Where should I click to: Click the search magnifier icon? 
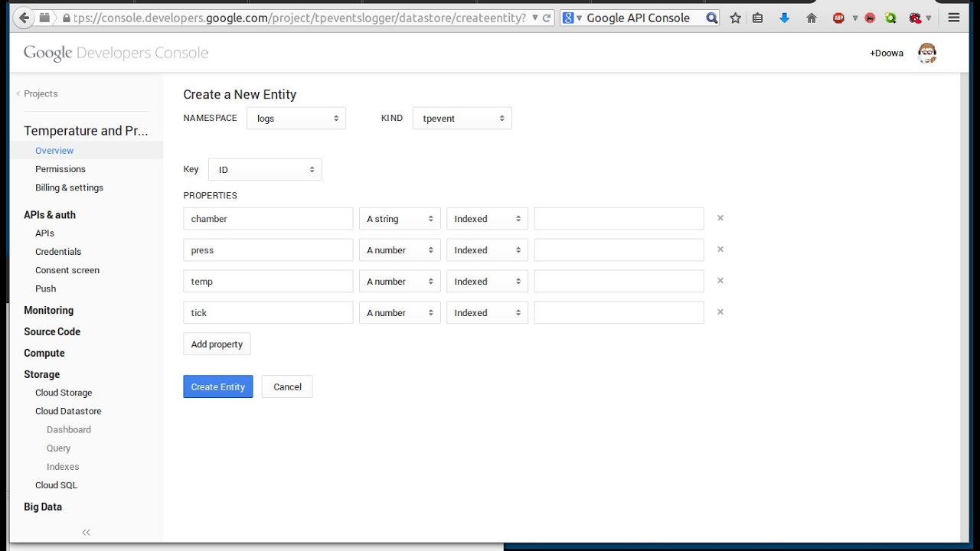[711, 18]
